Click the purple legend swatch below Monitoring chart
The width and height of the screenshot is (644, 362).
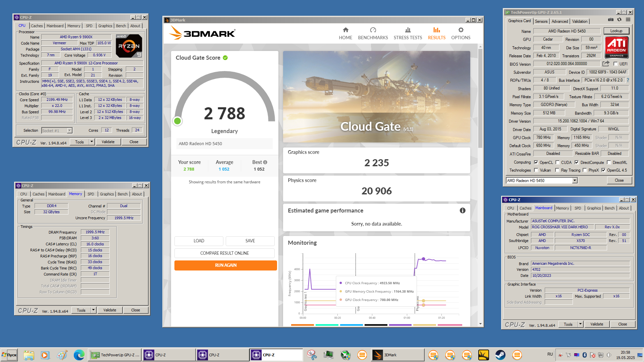tap(400, 325)
